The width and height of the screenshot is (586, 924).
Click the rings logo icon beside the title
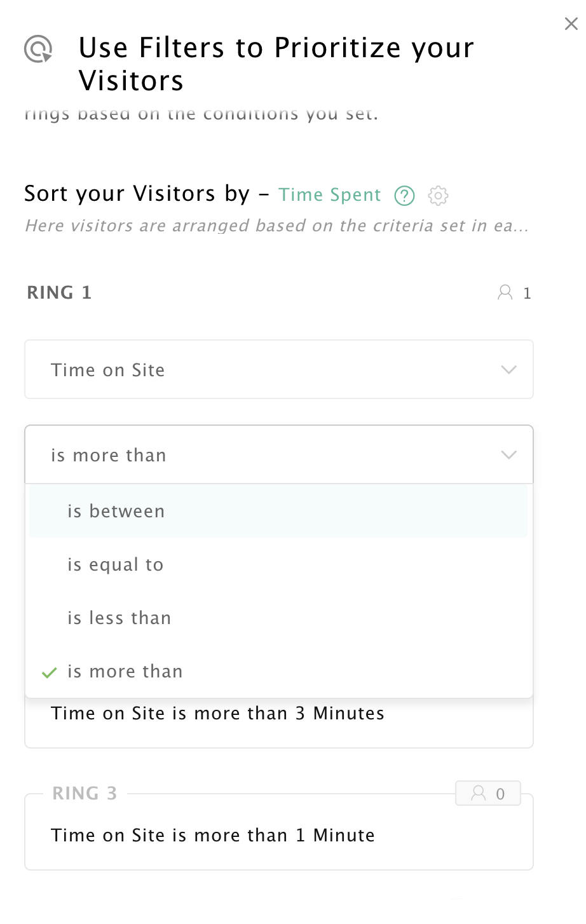(38, 49)
